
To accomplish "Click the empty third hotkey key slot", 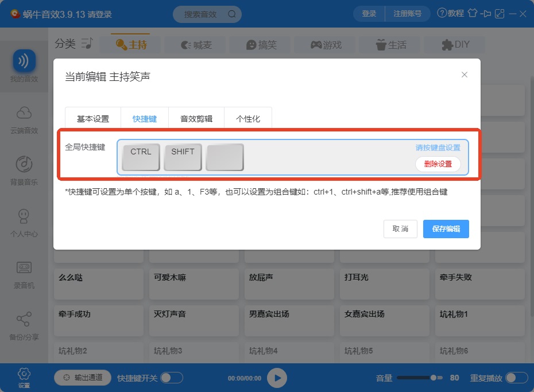I will [225, 157].
